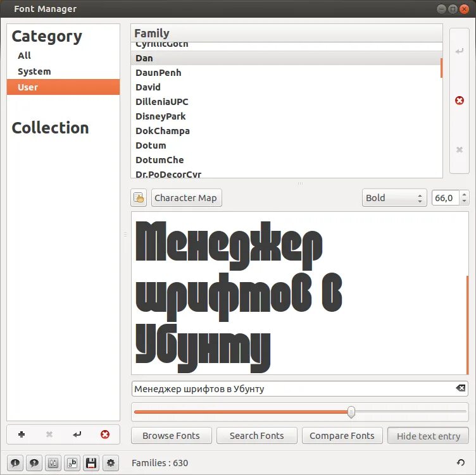476x475 pixels.
Task: Click the Browse Fonts button
Action: [171, 436]
